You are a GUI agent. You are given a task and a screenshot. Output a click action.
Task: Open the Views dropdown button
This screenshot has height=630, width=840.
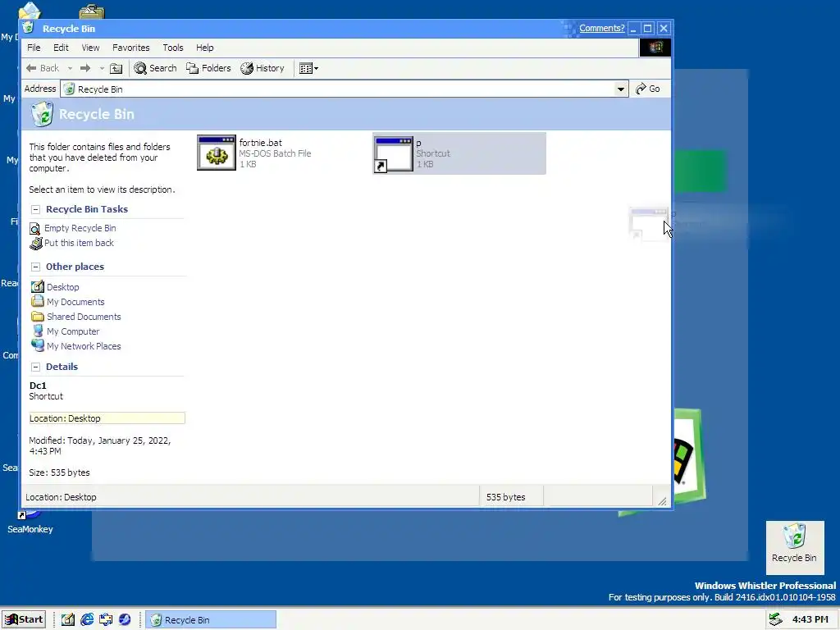click(x=309, y=68)
